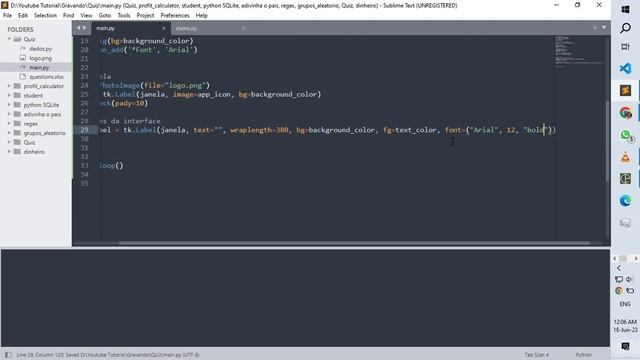Open questions.xlsx in the sidebar
640x360 pixels.
coord(46,77)
